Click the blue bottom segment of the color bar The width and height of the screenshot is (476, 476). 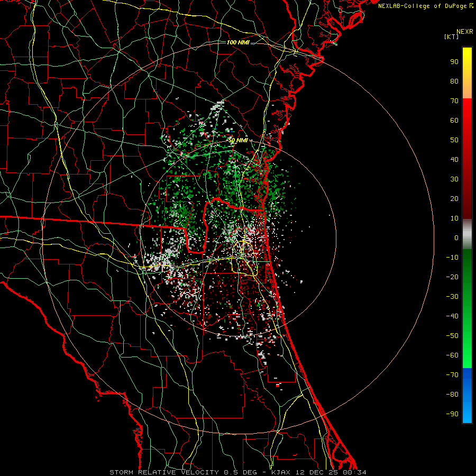(x=467, y=395)
